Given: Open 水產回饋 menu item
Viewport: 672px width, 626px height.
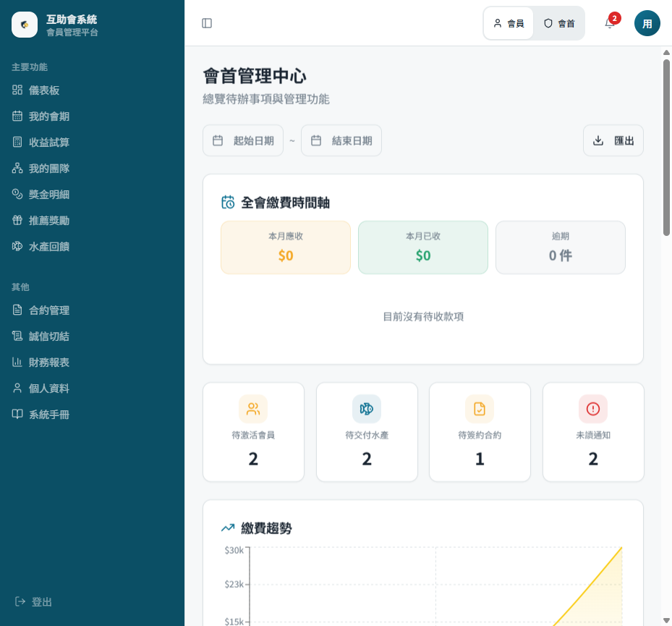Looking at the screenshot, I should point(92,246).
